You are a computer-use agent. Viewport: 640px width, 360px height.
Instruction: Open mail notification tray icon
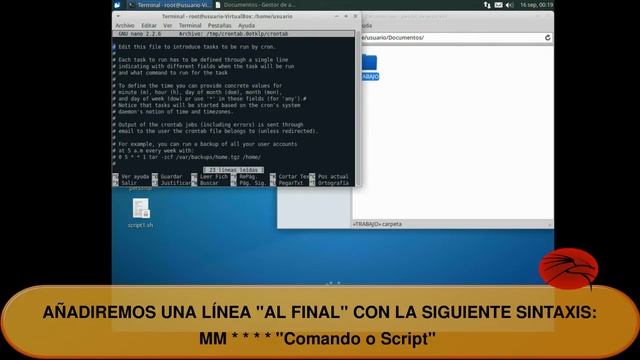498,5
